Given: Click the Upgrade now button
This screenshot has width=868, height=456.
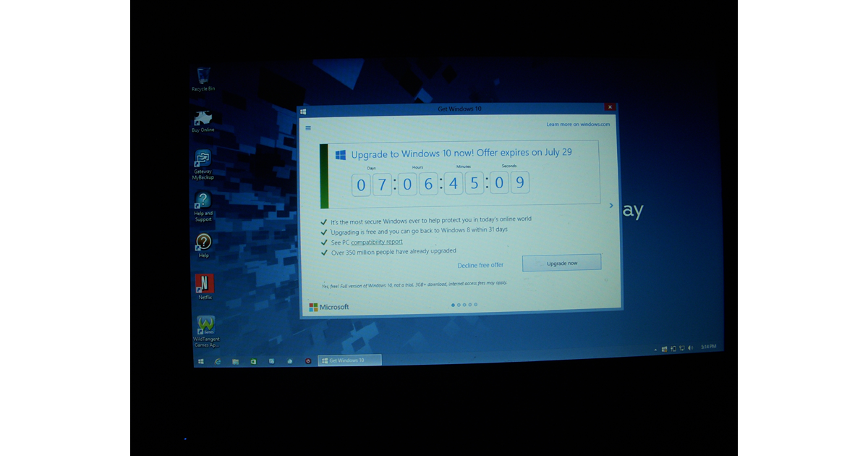Looking at the screenshot, I should pos(562,263).
